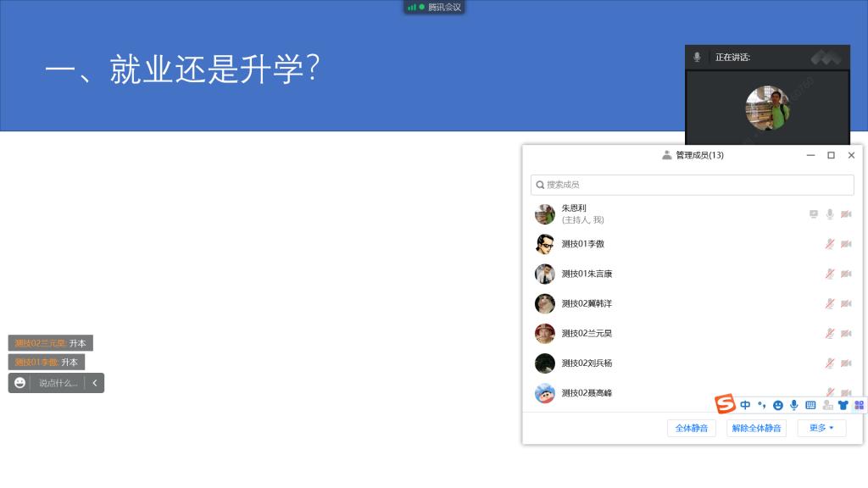Toggle camera for 测技01朱言康
868x488 pixels.
(x=846, y=274)
